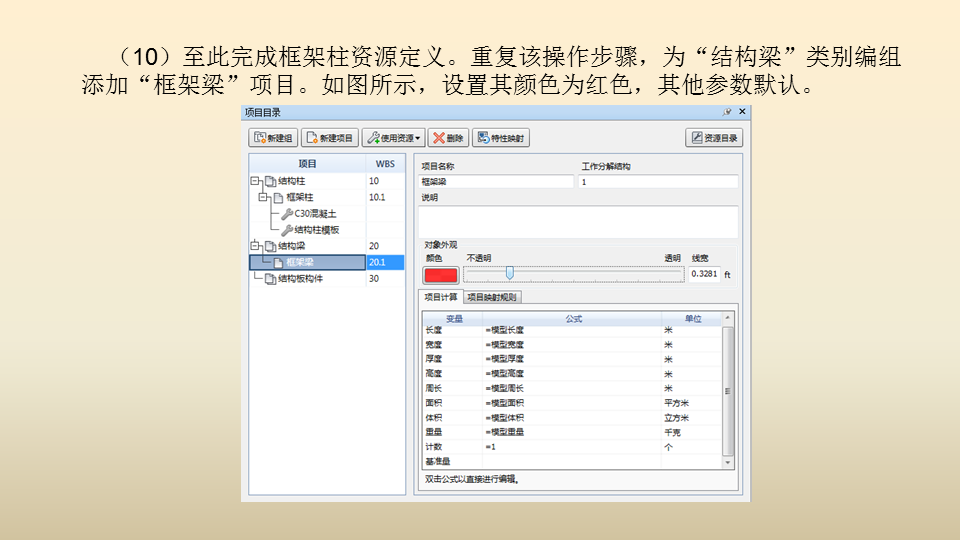Click the pin icon in 项目目录 title bar
This screenshot has height=540, width=960.
(x=727, y=112)
